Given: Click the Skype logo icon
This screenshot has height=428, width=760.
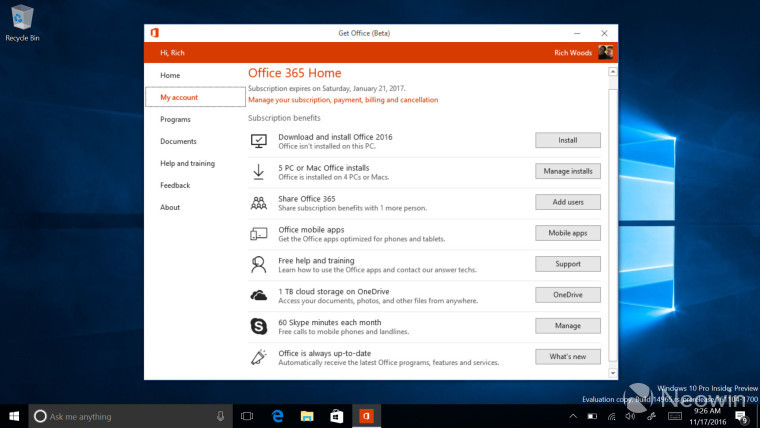Looking at the screenshot, I should [x=258, y=326].
